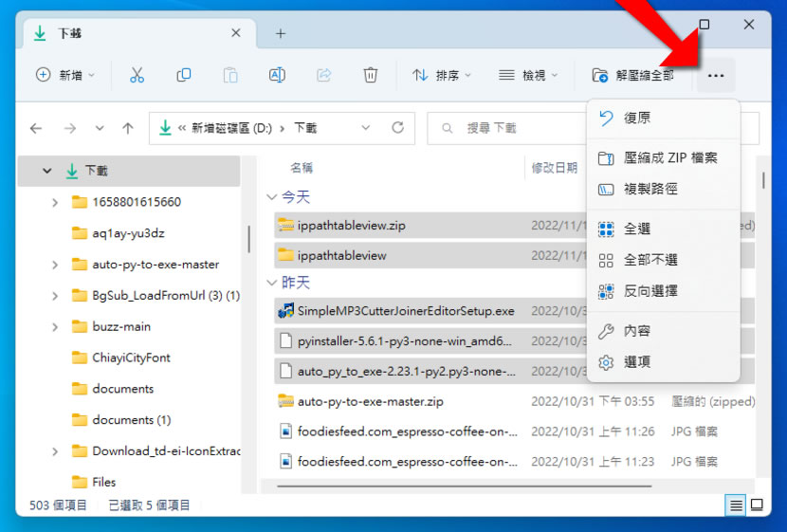Click the Copy icon in toolbar

(x=184, y=75)
